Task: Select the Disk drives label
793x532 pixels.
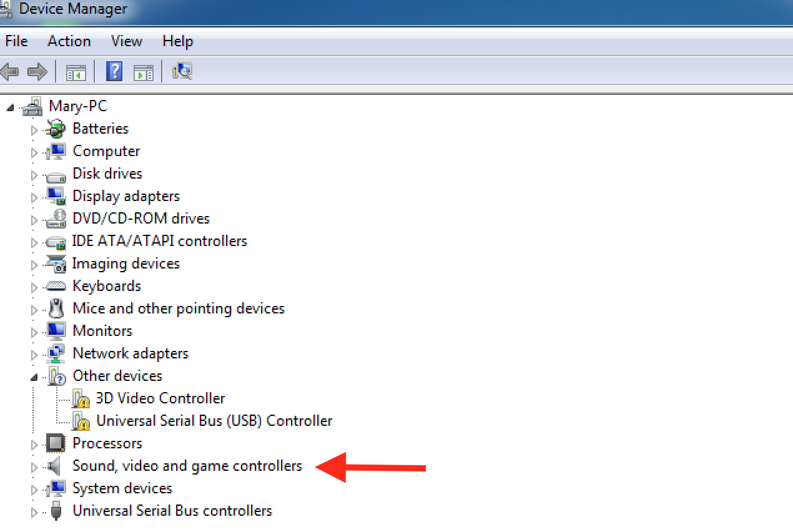Action: coord(107,174)
